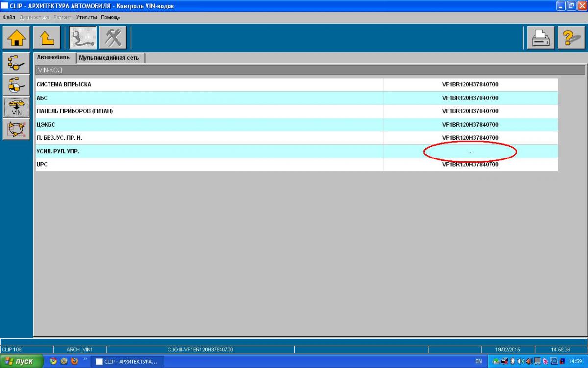The width and height of the screenshot is (588, 368).
Task: Click the CLIP - АРХИТЕКТУРА taskbar button
Action: (127, 362)
